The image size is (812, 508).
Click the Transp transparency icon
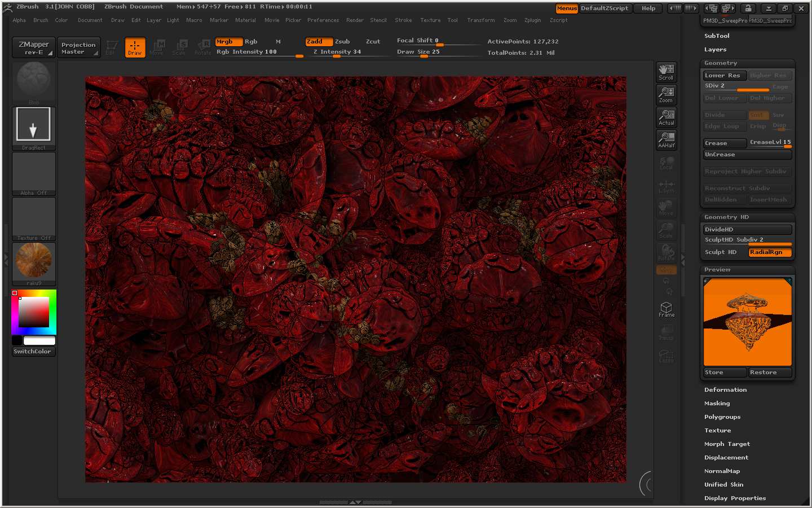coord(666,332)
